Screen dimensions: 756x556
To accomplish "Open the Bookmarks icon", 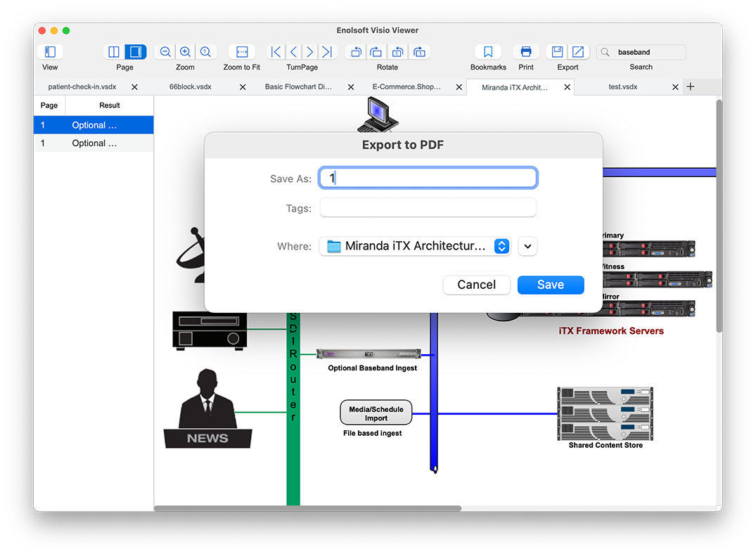I will [x=488, y=52].
